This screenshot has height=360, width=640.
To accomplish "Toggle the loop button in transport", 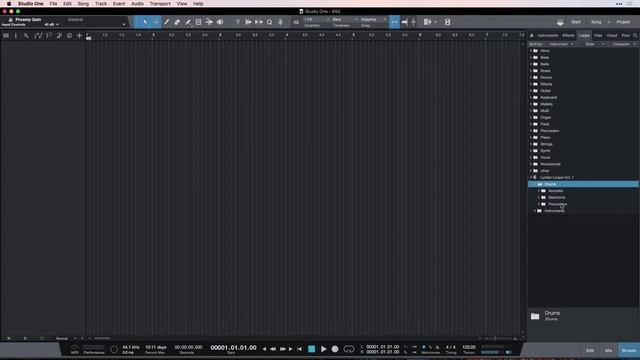I will point(349,349).
